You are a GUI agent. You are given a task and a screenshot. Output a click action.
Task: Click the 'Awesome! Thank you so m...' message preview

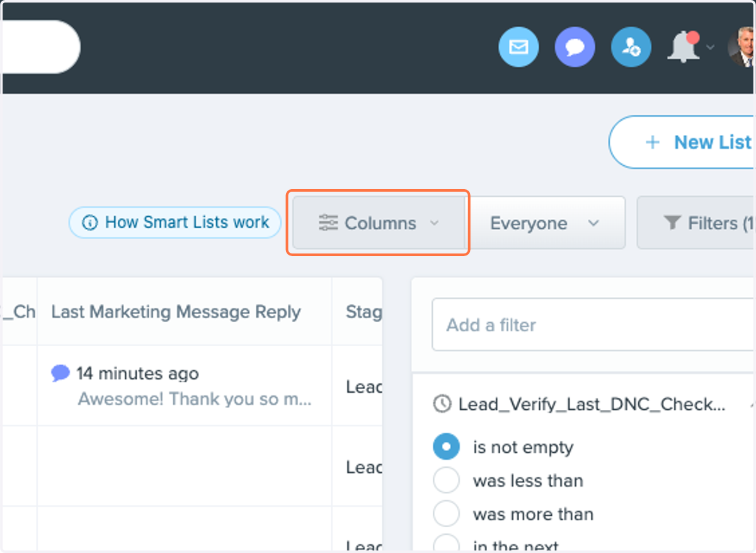[x=195, y=399]
